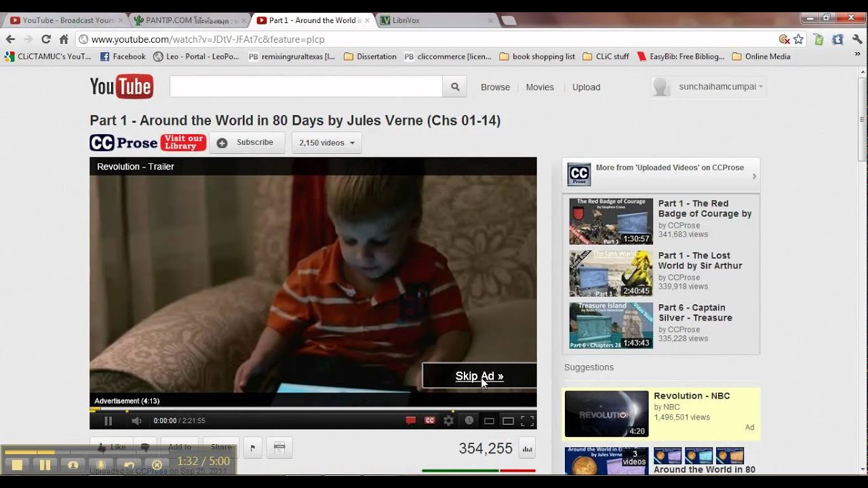Go forward in browser
The width and height of the screenshot is (868, 488).
pos(28,39)
